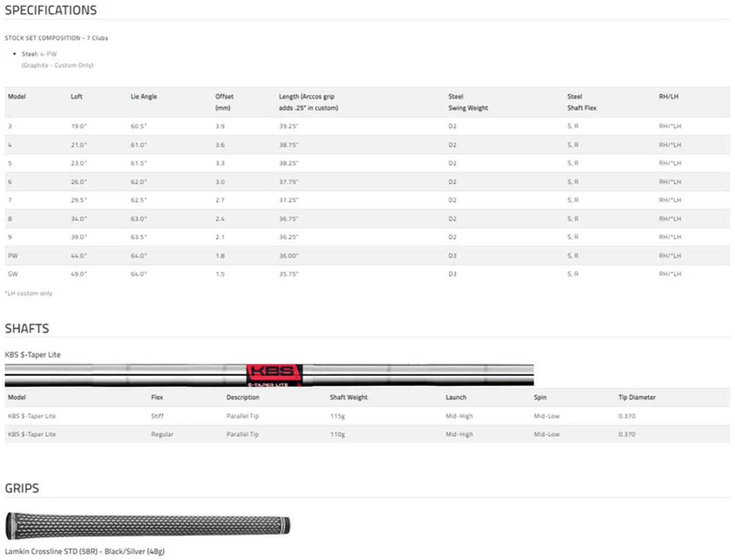This screenshot has width=735, height=560.
Task: Click the Loft column header
Action: (76, 96)
